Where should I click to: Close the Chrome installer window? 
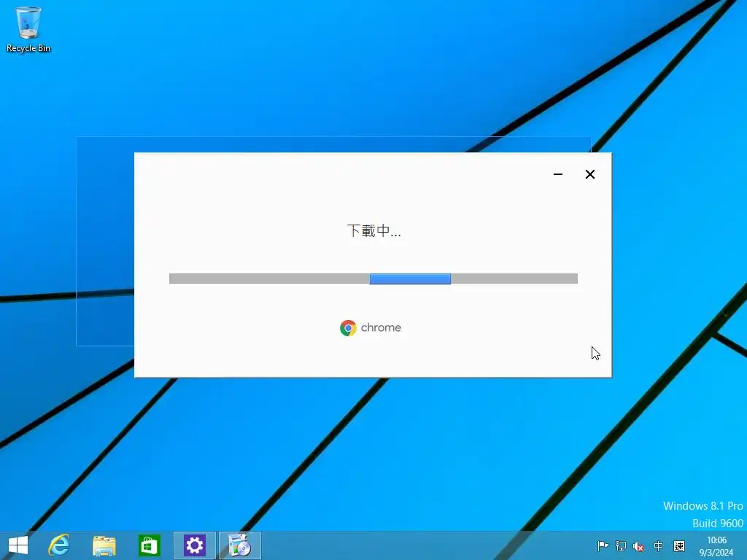point(589,174)
